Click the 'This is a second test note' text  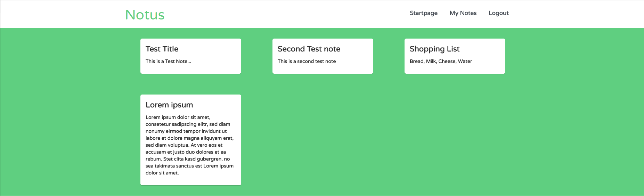[307, 61]
